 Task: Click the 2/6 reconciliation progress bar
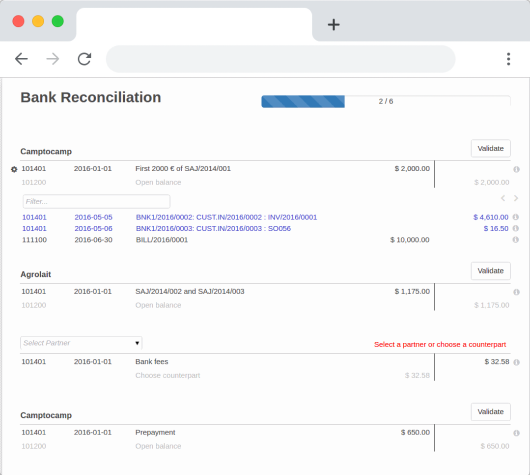click(386, 101)
